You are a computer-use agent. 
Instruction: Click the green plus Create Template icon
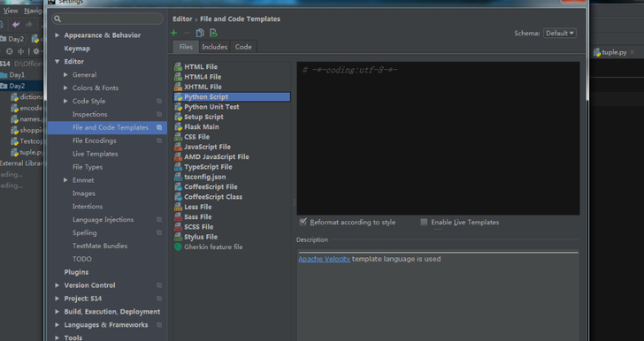(x=173, y=34)
